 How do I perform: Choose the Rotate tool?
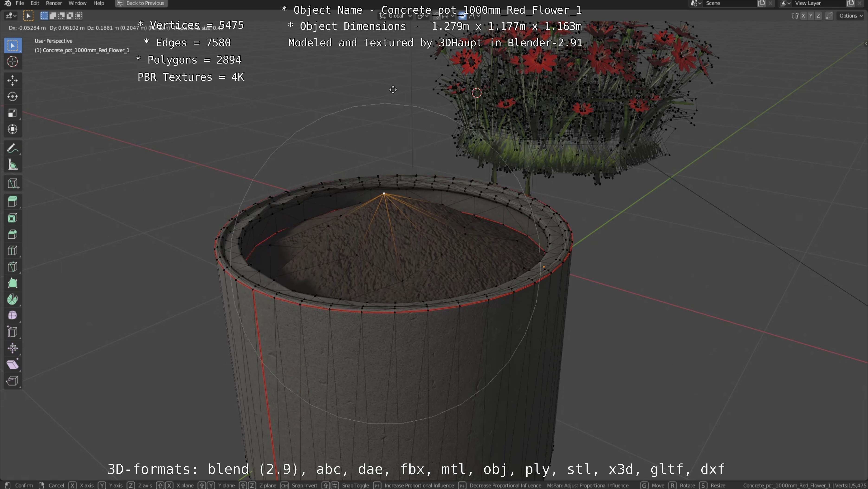pos(13,97)
